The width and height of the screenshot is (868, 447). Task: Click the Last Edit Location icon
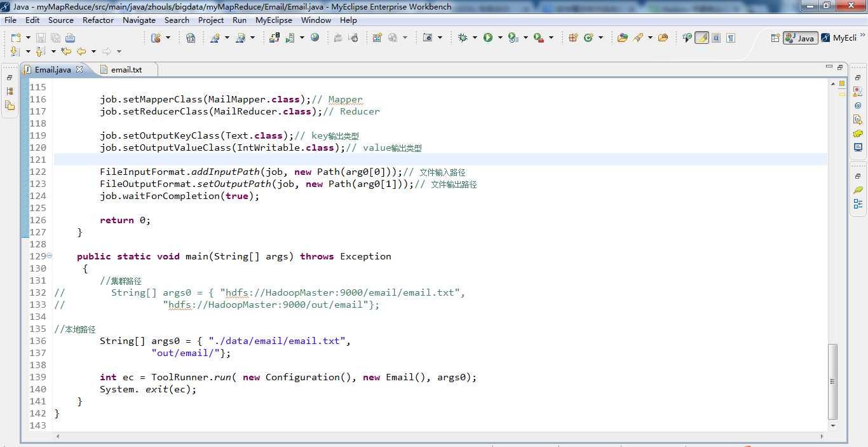(x=66, y=52)
